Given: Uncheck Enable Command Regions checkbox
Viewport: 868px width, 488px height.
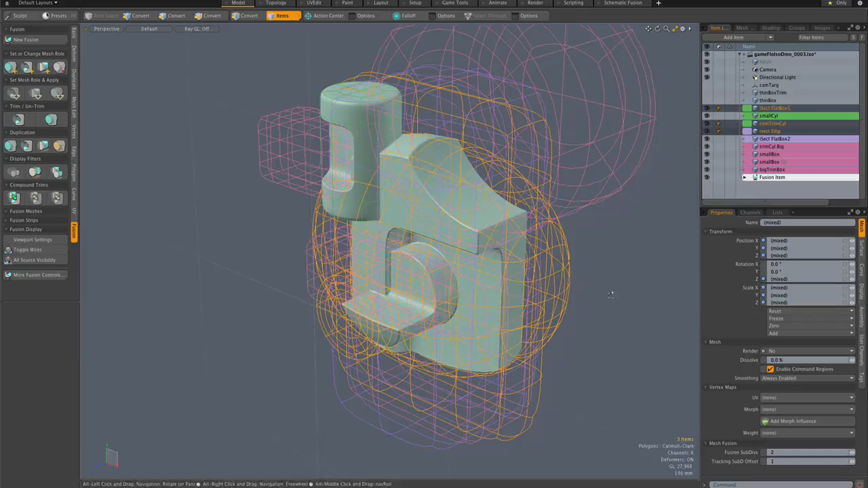Looking at the screenshot, I should (x=770, y=369).
